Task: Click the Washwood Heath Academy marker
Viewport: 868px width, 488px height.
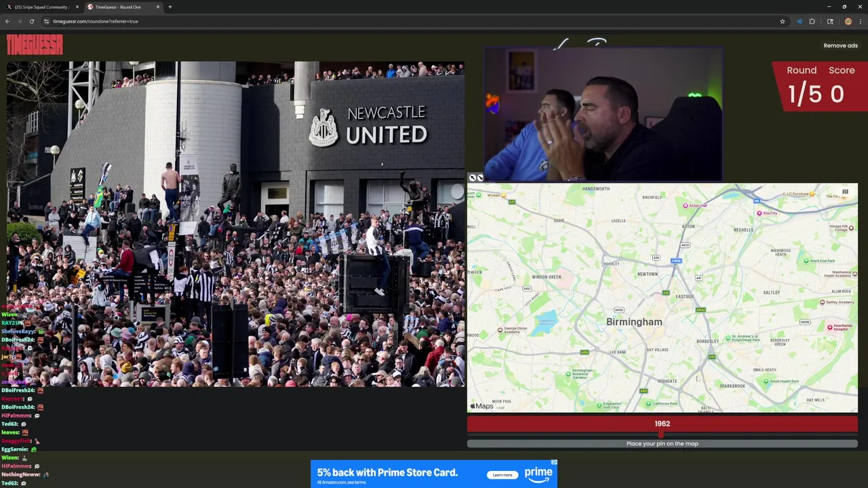Action: pyautogui.click(x=854, y=274)
